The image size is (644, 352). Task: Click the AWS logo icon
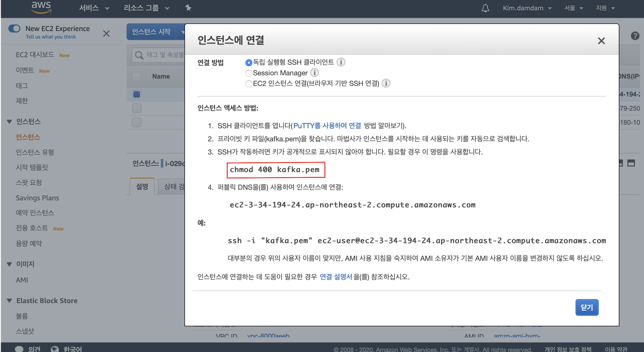(x=41, y=8)
